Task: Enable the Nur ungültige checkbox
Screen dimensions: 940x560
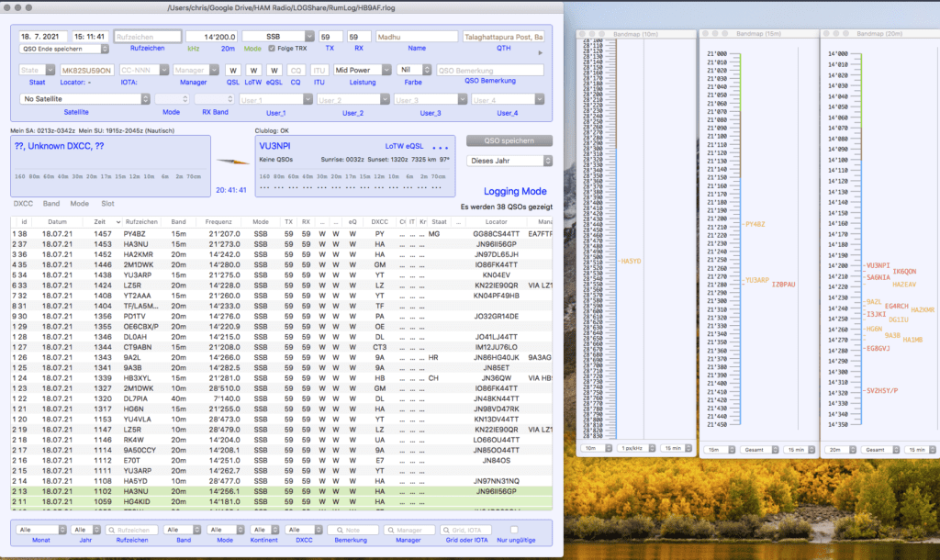Action: pos(514,530)
